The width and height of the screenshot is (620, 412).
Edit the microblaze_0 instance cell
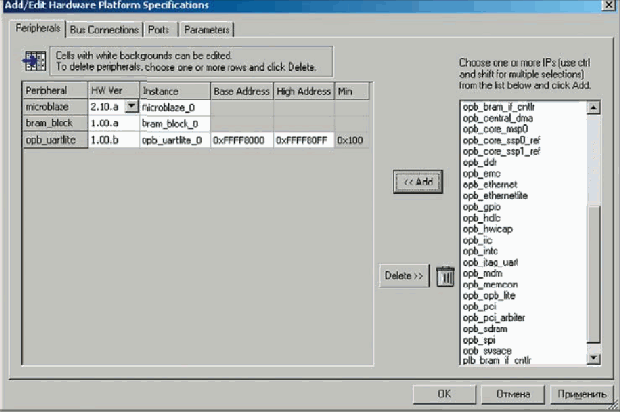click(x=173, y=106)
